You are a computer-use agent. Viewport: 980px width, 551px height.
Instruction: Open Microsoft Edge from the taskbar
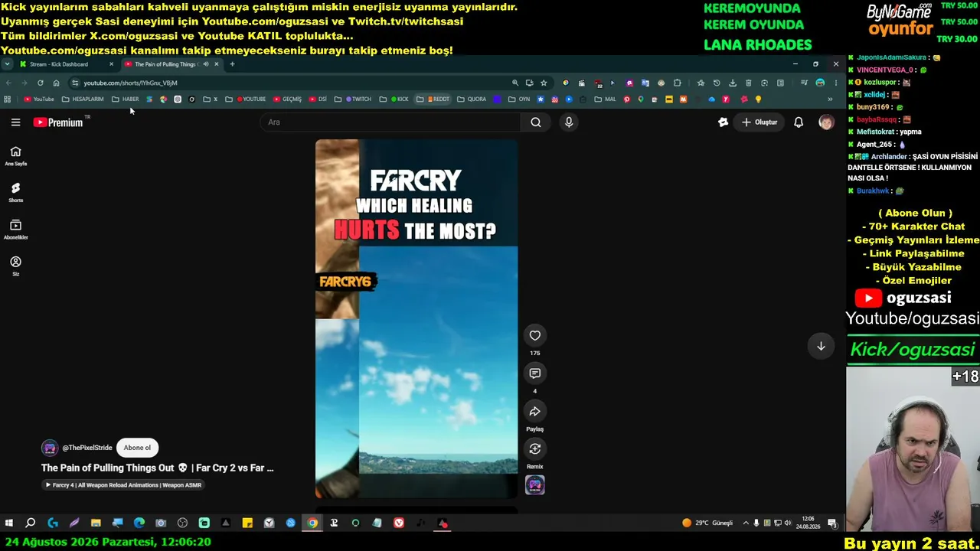pos(139,523)
